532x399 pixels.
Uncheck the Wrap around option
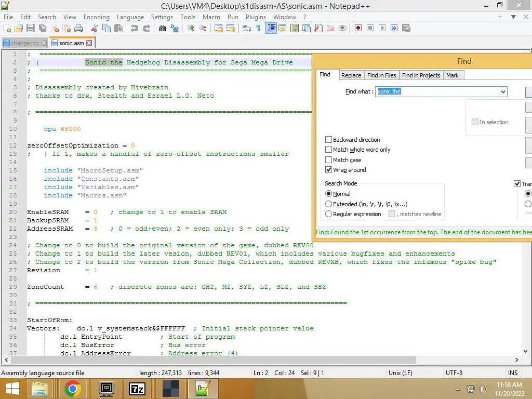point(328,170)
